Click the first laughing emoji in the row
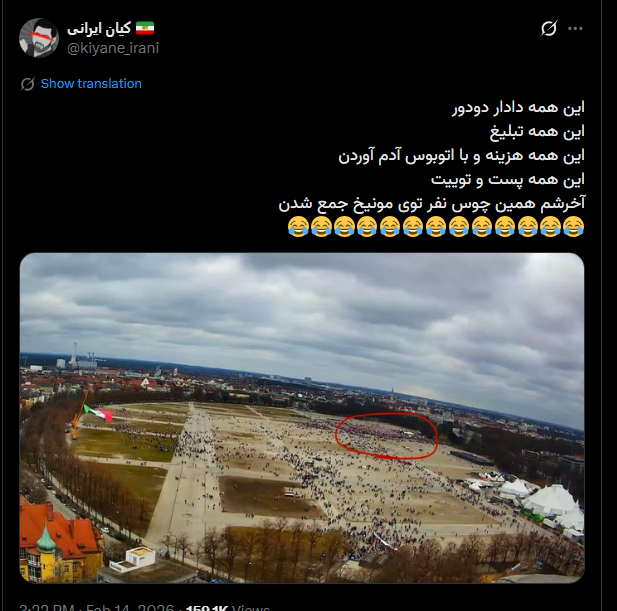The width and height of the screenshot is (617, 611). click(573, 227)
